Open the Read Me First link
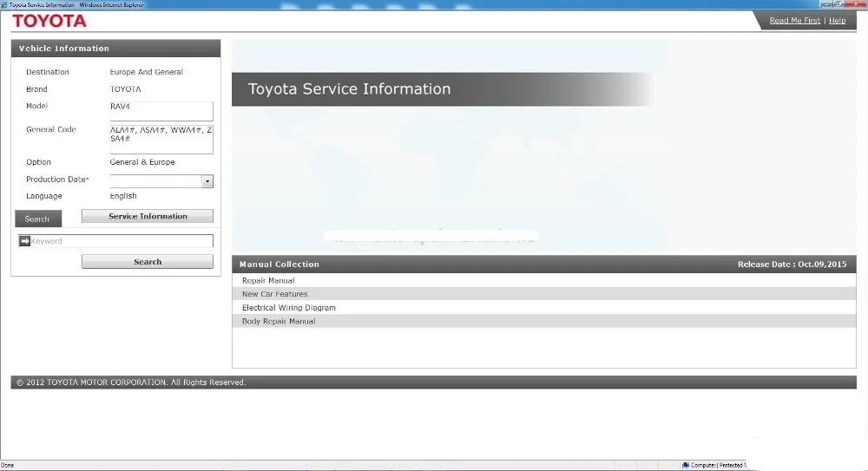Viewport: 868px width, 471px height. coord(794,21)
